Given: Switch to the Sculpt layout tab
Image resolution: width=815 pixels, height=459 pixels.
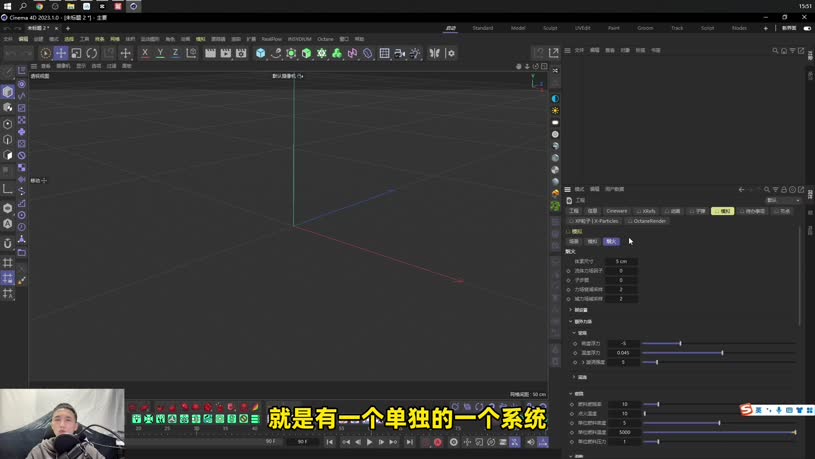Looking at the screenshot, I should pyautogui.click(x=550, y=28).
